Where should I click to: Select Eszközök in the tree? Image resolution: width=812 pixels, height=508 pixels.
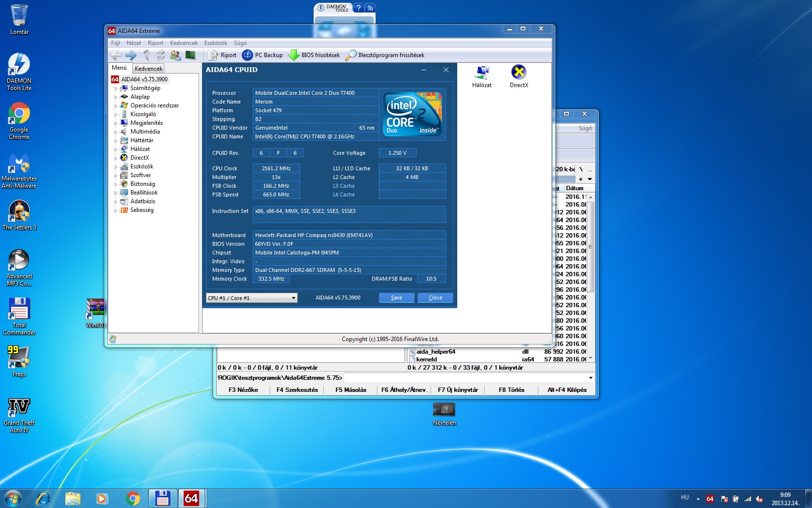pyautogui.click(x=142, y=166)
